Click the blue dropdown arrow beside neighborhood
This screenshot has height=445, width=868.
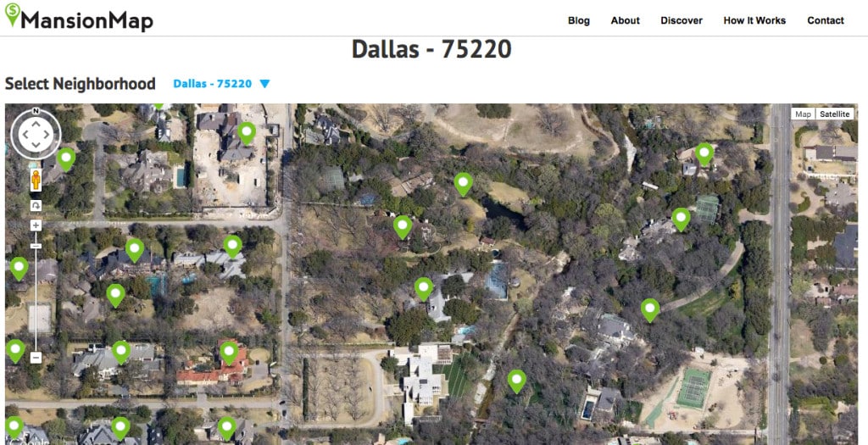pos(264,84)
